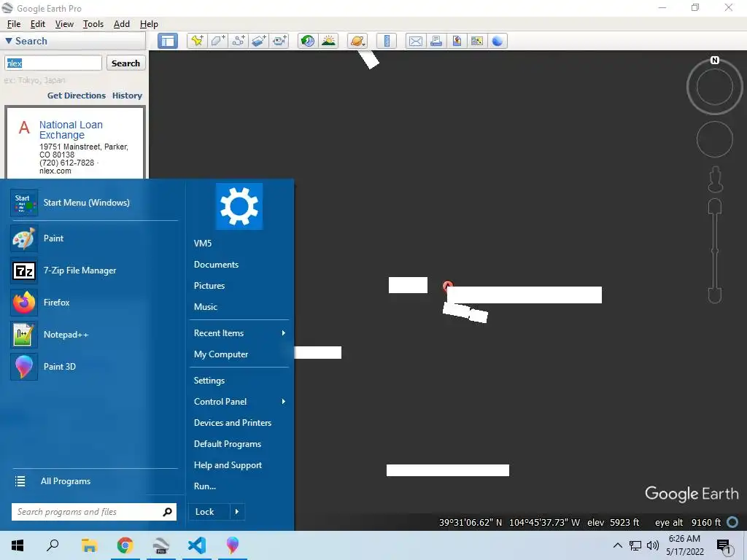Open National Loan Exchange result
Viewport: 747px width, 560px height.
[x=71, y=130]
